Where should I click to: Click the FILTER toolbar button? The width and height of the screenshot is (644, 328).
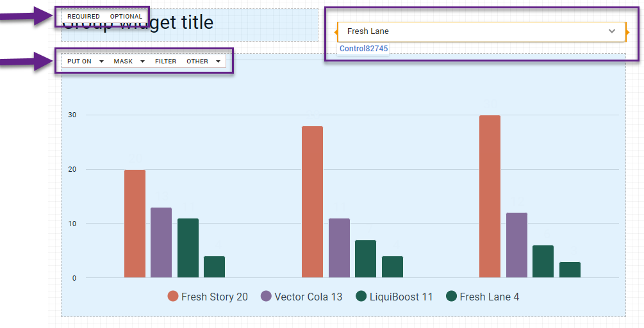point(165,61)
